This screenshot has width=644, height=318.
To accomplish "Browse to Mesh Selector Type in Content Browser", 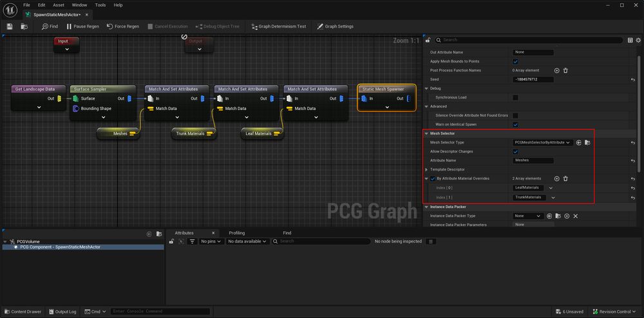I will click(588, 143).
